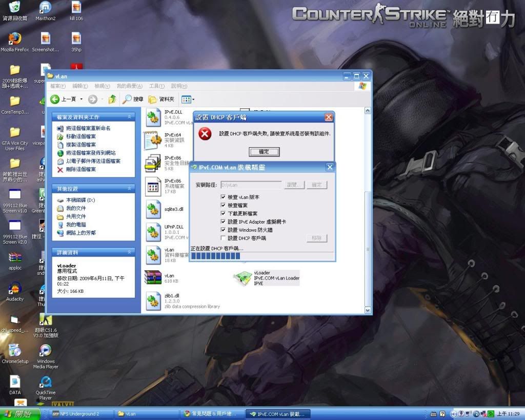525x420 pixels.
Task: Open the Views dropdown in toolbar
Action: pos(188,99)
